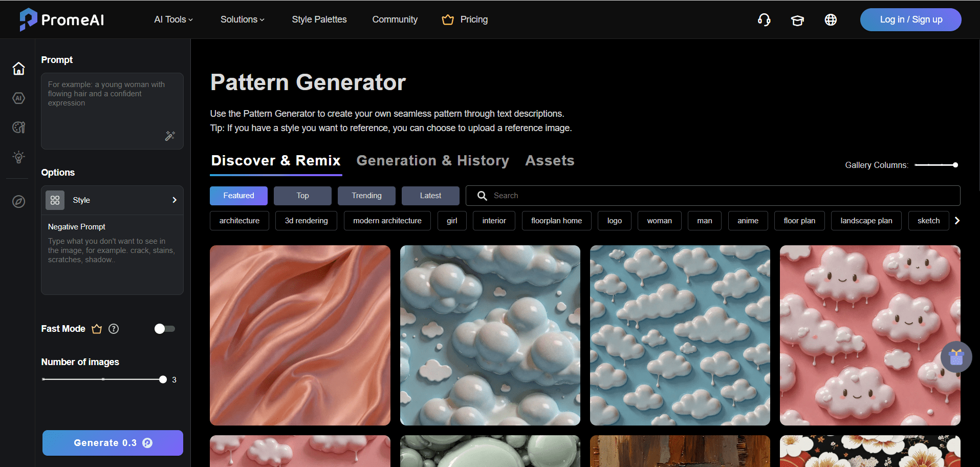Click the palette icon in the sidebar
Screen dimensions: 980x467
coord(18,127)
